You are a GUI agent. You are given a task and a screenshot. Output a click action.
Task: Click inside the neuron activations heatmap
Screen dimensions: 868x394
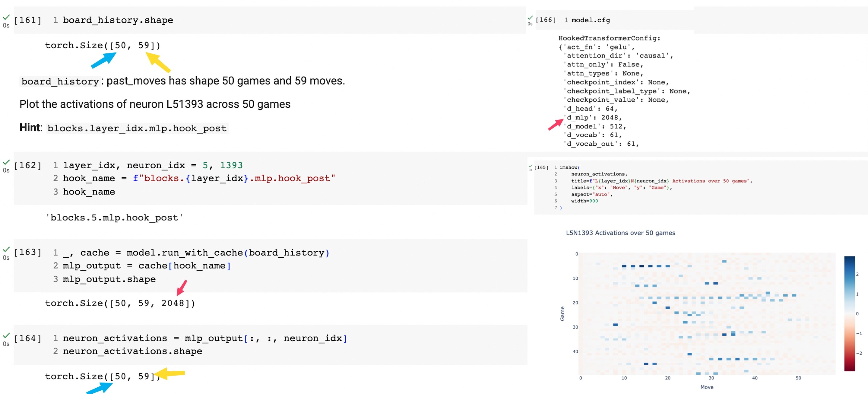pos(707,313)
